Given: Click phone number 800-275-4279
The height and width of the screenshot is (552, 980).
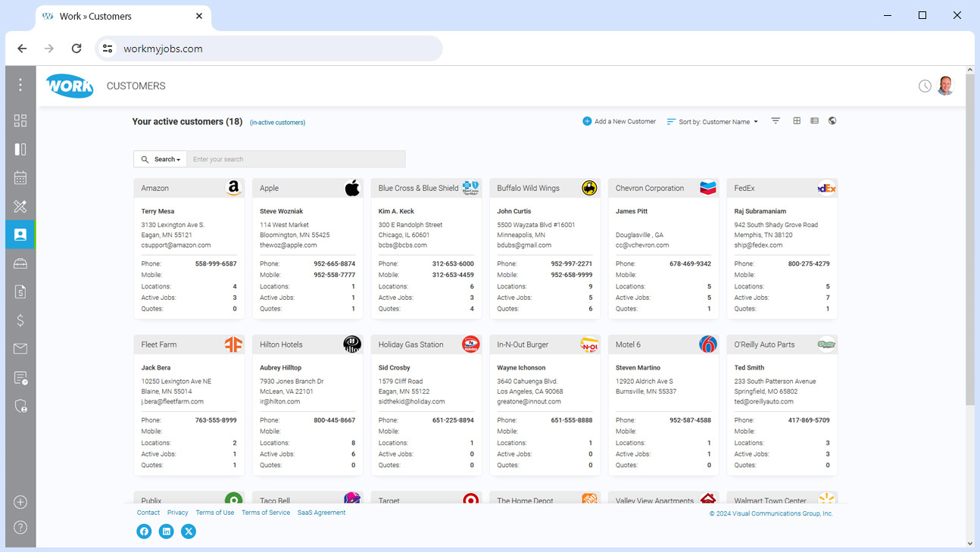Looking at the screenshot, I should pyautogui.click(x=809, y=264).
